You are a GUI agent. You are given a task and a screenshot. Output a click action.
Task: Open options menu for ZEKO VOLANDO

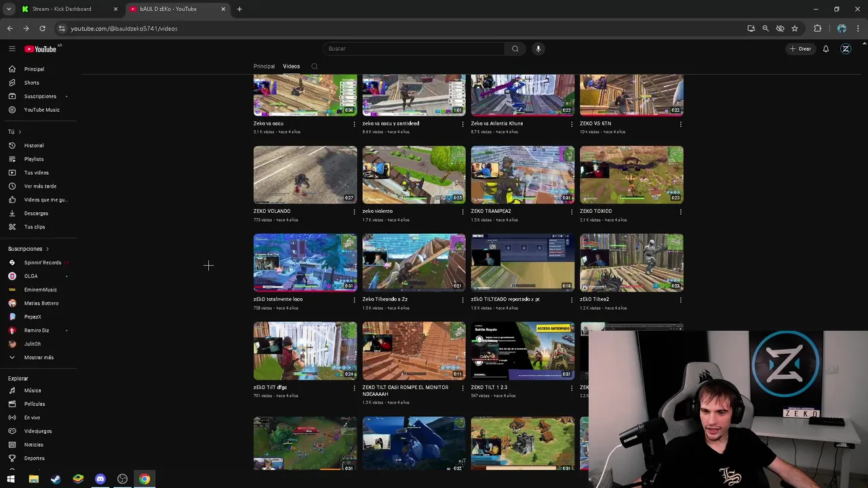[354, 211]
